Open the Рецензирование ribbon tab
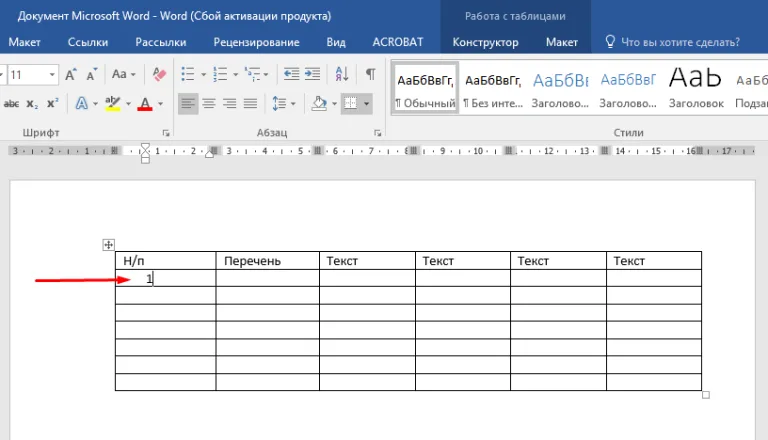 [256, 42]
